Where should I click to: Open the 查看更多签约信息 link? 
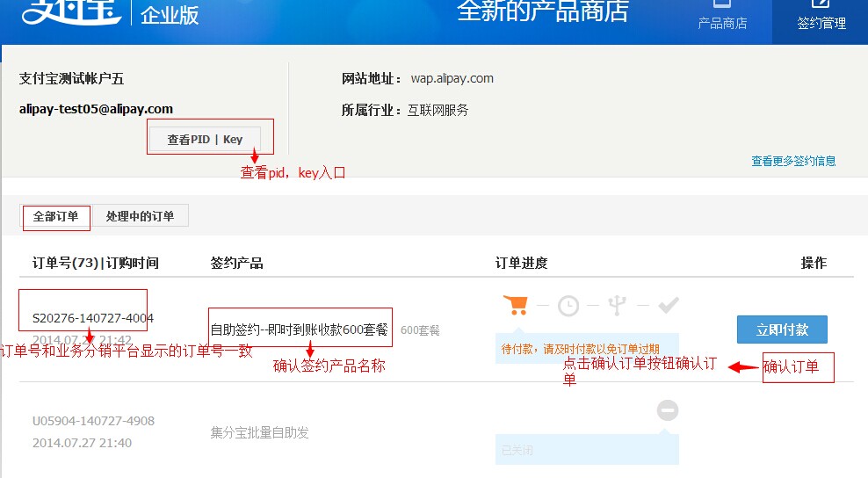(793, 161)
